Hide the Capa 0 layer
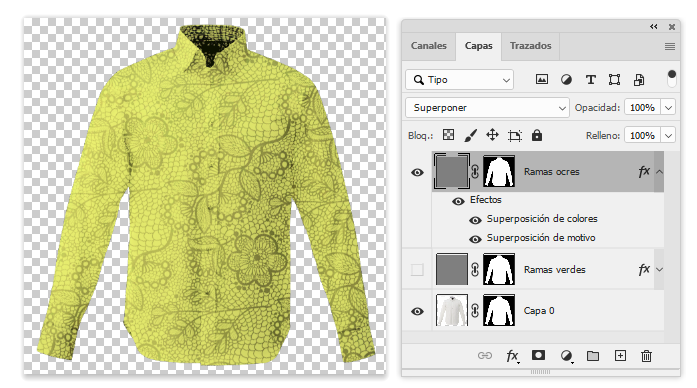This screenshot has height=388, width=697. (x=417, y=311)
